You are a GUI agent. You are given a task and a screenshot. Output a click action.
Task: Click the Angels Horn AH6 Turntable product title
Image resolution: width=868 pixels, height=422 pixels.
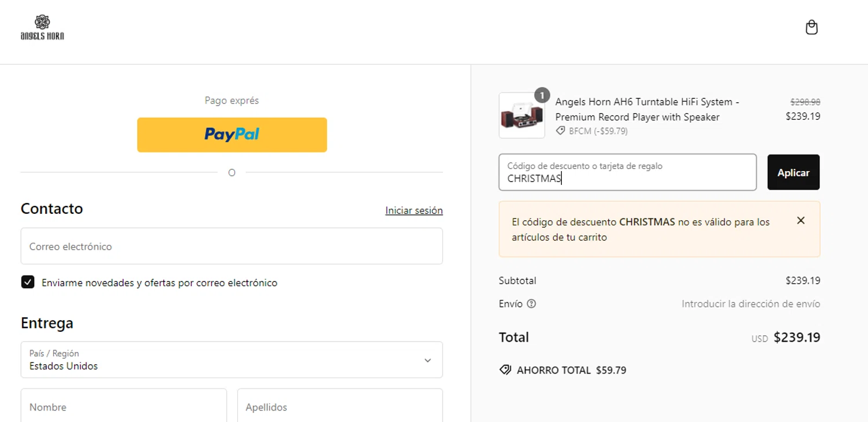point(647,109)
